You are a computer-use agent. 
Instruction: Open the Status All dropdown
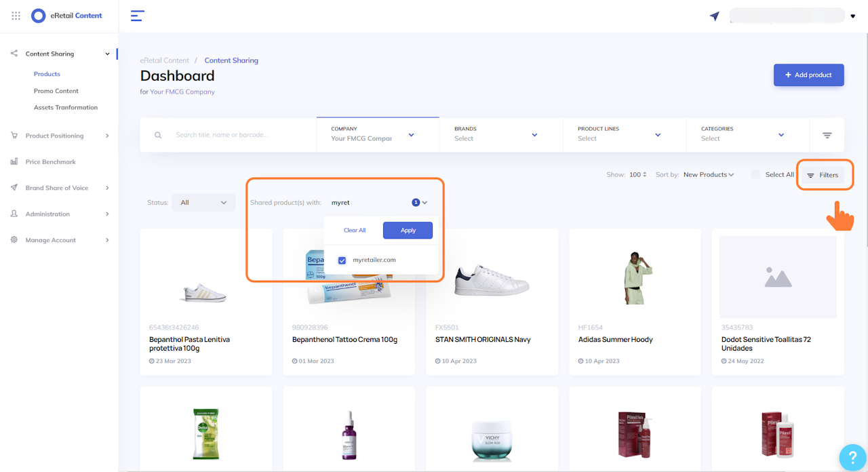click(203, 202)
